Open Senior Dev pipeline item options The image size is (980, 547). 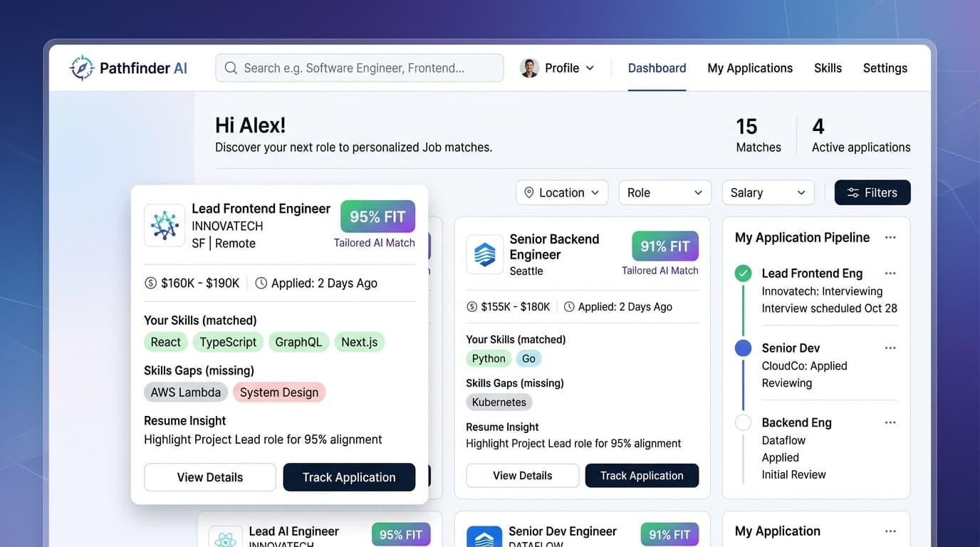coord(890,348)
